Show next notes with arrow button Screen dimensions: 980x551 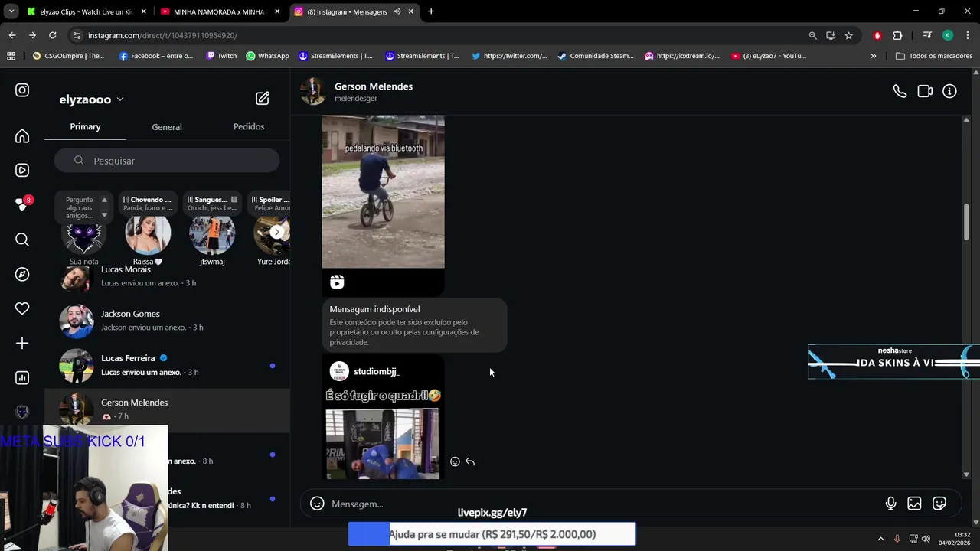click(x=276, y=232)
